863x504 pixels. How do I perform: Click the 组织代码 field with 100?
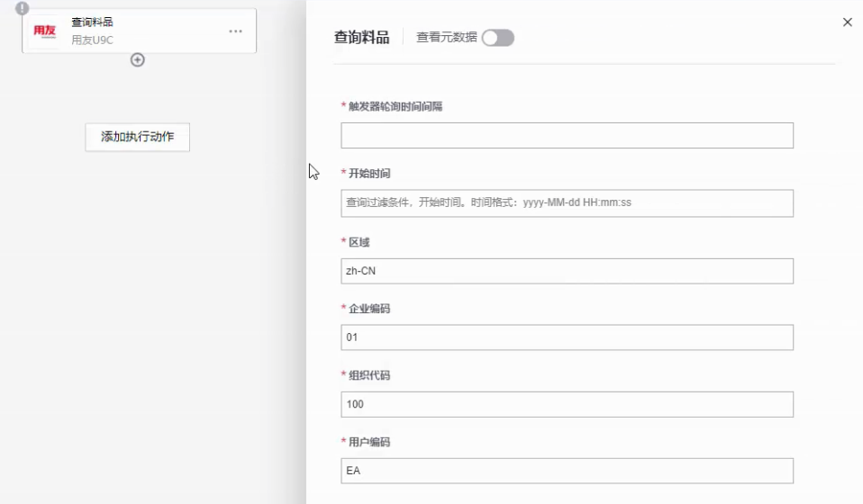pyautogui.click(x=567, y=404)
